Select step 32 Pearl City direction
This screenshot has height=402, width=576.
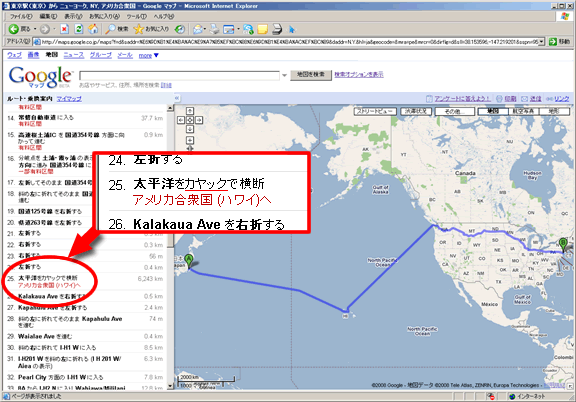(85, 377)
